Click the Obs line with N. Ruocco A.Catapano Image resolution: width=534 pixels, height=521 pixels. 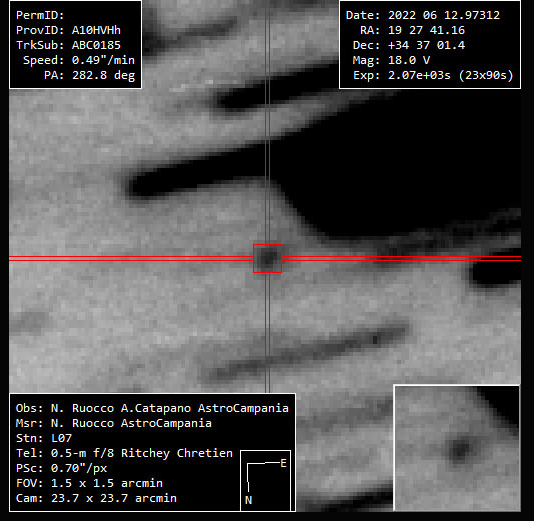point(152,408)
